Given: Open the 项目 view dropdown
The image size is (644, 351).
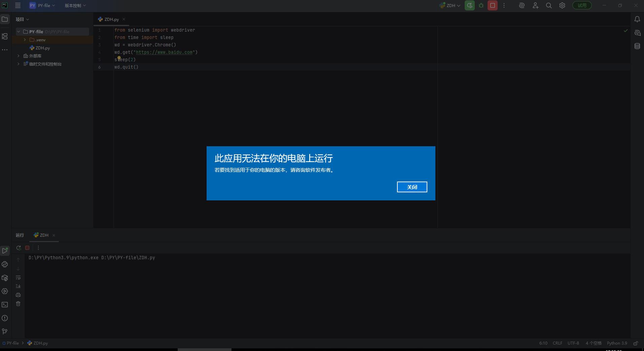Looking at the screenshot, I should point(22,19).
